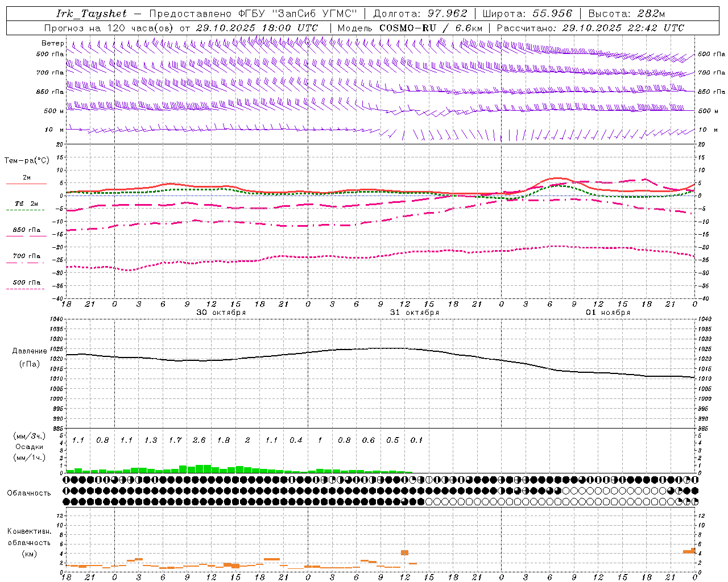This screenshot has height=582, width=728.
Task: Click the forecast start time 29.10.2025 18:00 UTC
Action: (x=257, y=28)
